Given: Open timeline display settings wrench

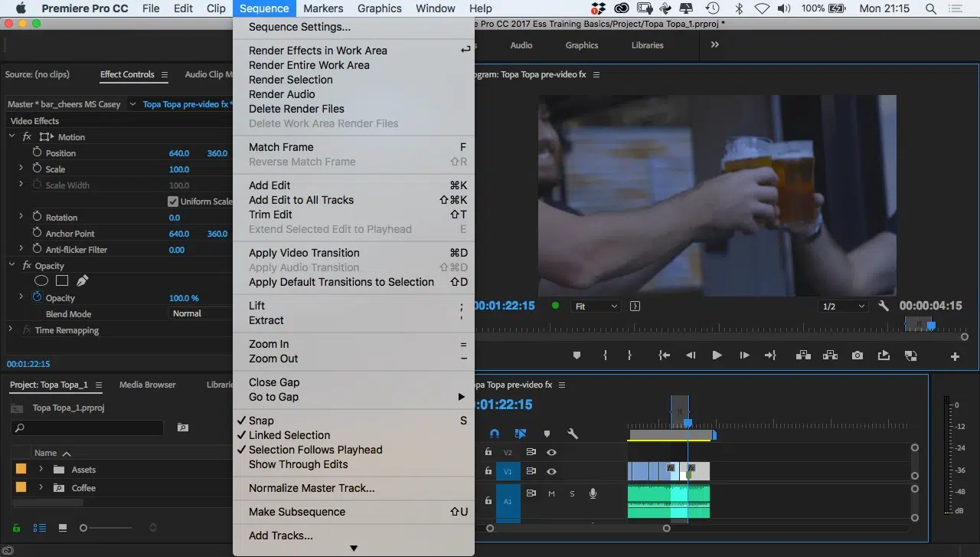Looking at the screenshot, I should tap(572, 434).
